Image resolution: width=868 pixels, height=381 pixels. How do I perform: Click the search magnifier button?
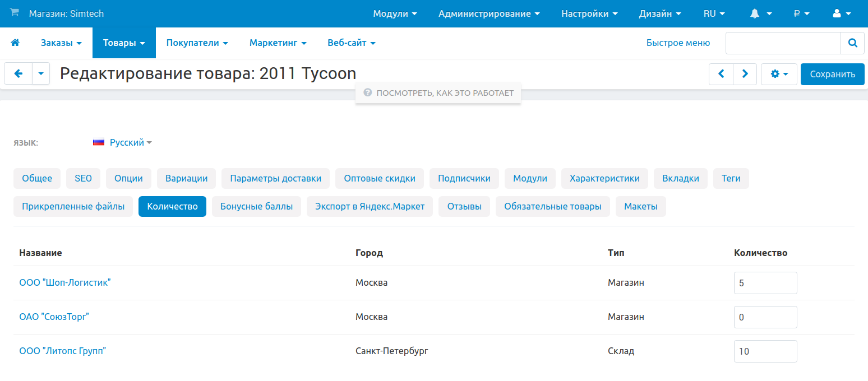[852, 43]
